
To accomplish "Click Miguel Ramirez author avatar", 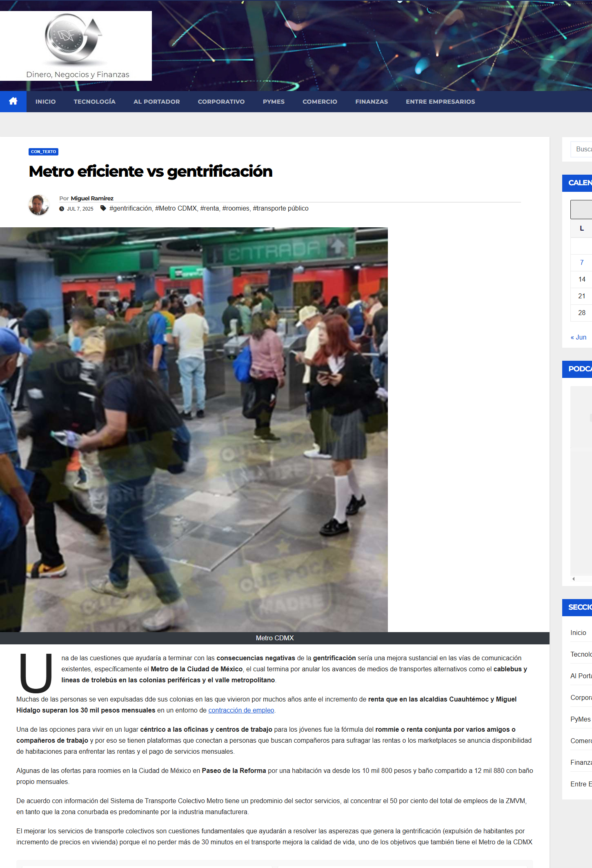I will coord(39,205).
